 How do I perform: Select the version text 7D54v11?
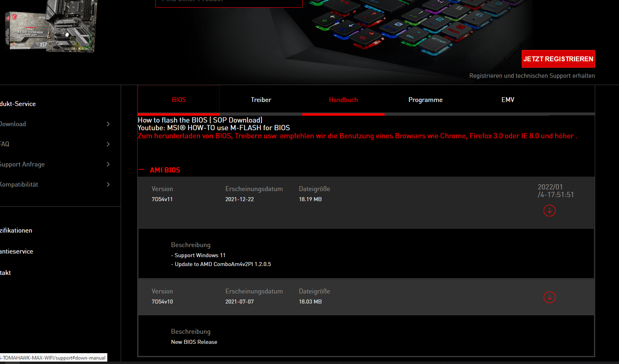tap(162, 199)
